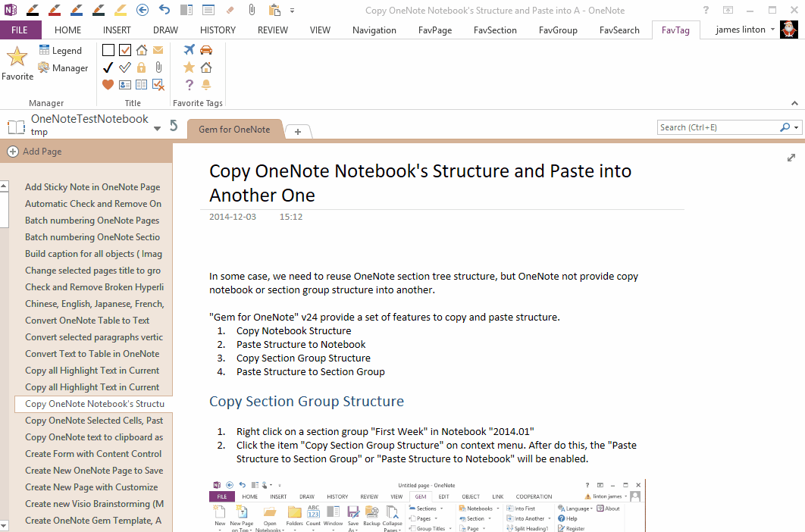The image size is (805, 532).
Task: Switch to the HOME ribbon tab
Action: [67, 30]
